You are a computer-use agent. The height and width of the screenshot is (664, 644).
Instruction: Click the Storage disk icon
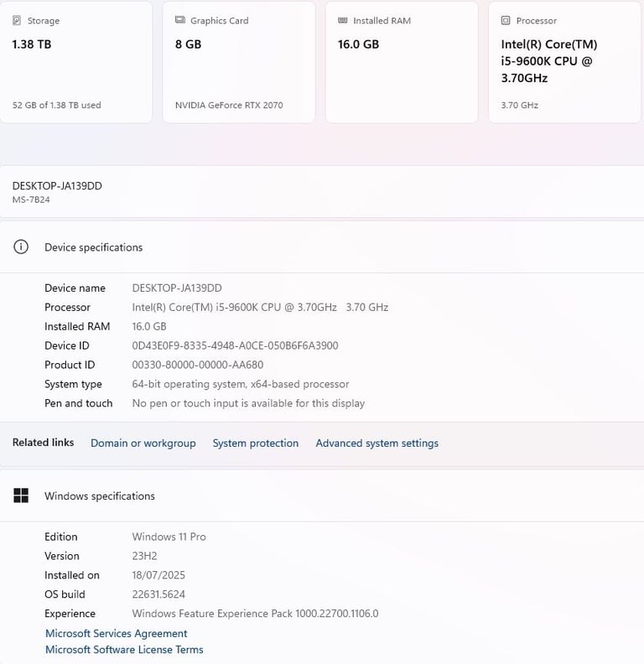tap(17, 20)
